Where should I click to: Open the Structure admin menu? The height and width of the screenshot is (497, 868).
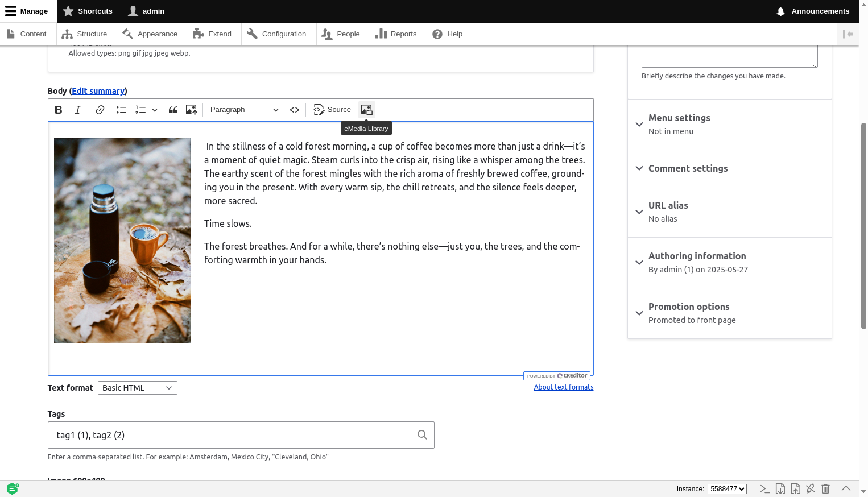coord(85,34)
